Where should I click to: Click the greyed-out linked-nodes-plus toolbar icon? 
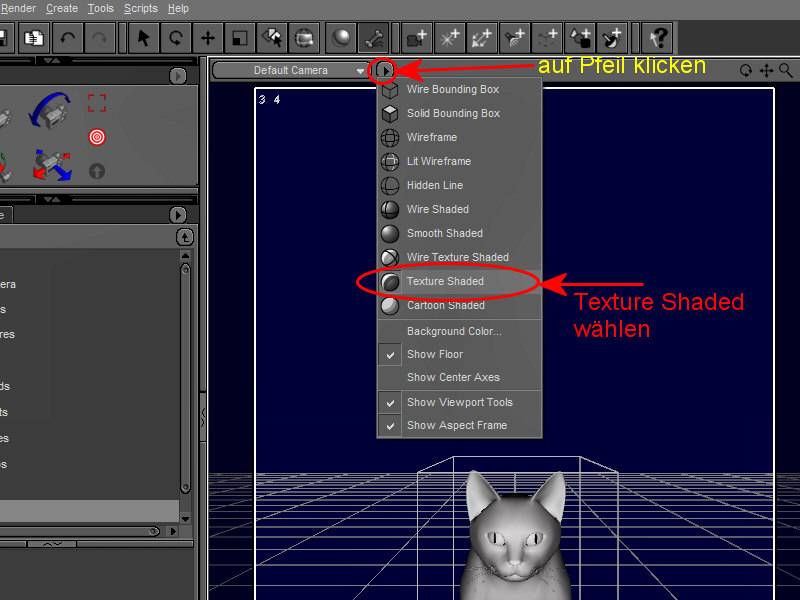pyautogui.click(x=547, y=38)
